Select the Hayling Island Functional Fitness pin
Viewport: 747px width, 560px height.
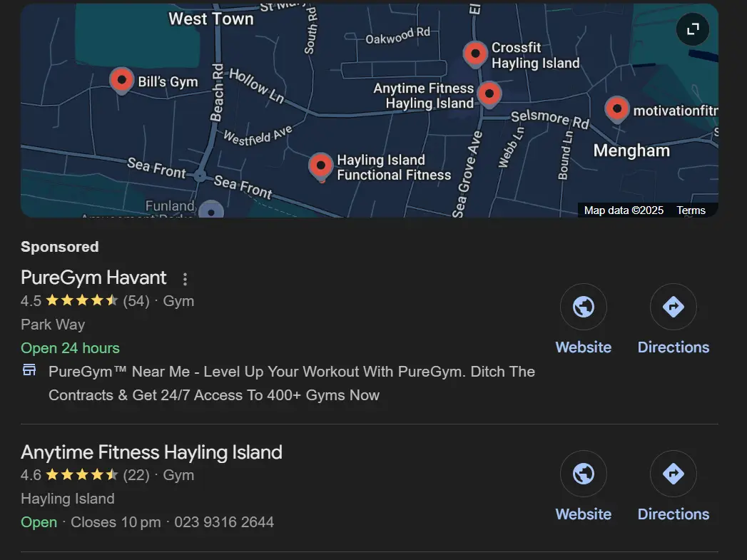tap(320, 166)
